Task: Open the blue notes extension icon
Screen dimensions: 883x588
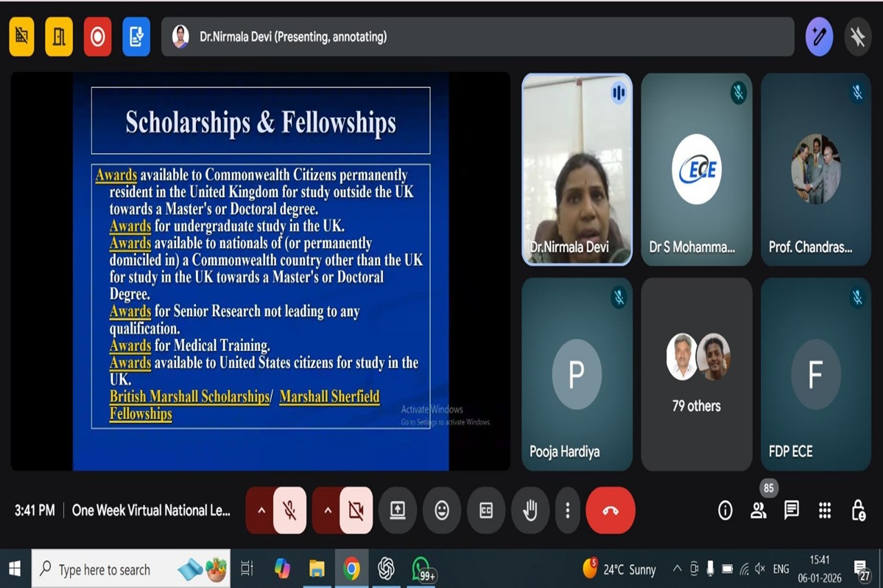Action: coord(136,37)
